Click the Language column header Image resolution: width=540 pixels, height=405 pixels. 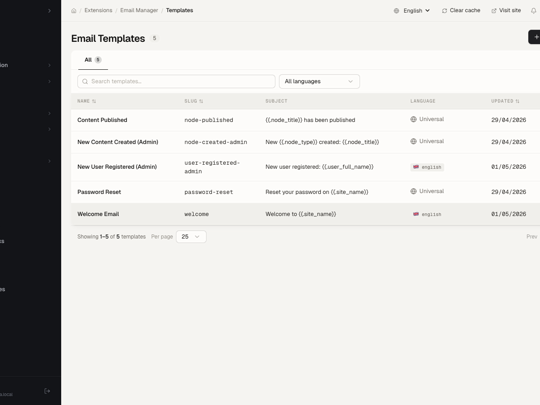[x=423, y=101]
